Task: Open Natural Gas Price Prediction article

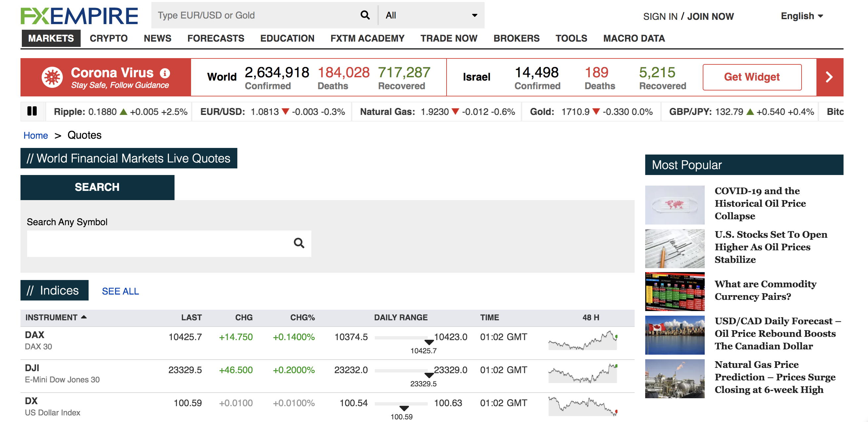Action: point(775,377)
